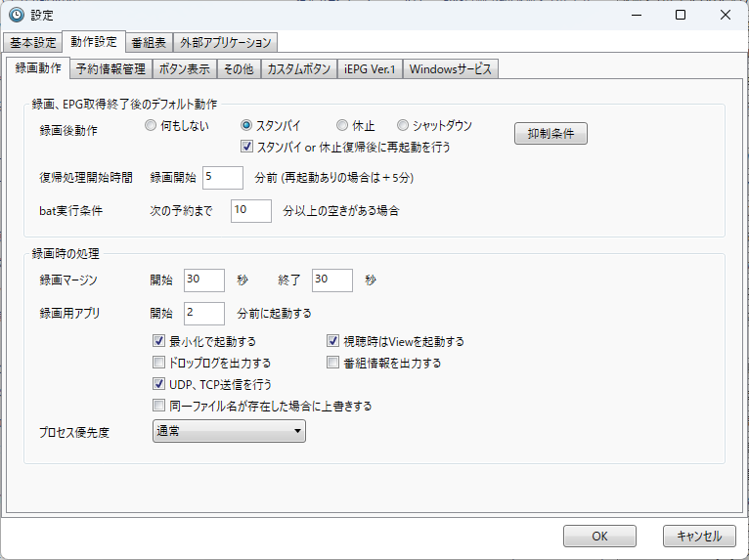Toggle the UDP、TCP送信を行う checkbox
The width and height of the screenshot is (749, 560).
point(158,384)
